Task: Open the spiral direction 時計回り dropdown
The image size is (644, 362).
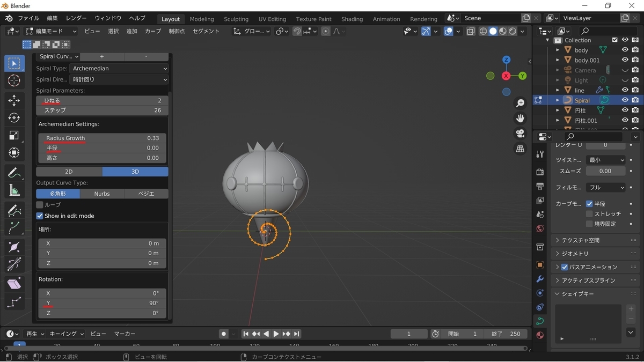Action: [119, 79]
